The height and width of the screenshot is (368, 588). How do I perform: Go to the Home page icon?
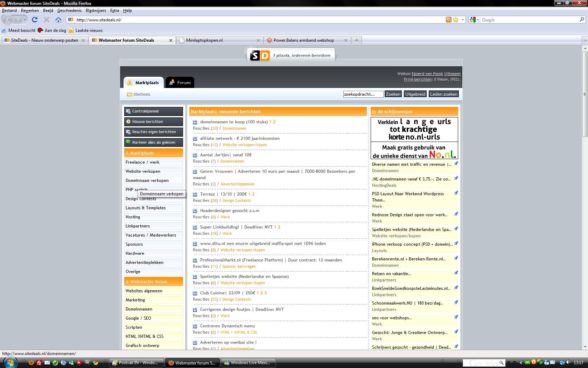click(58, 20)
